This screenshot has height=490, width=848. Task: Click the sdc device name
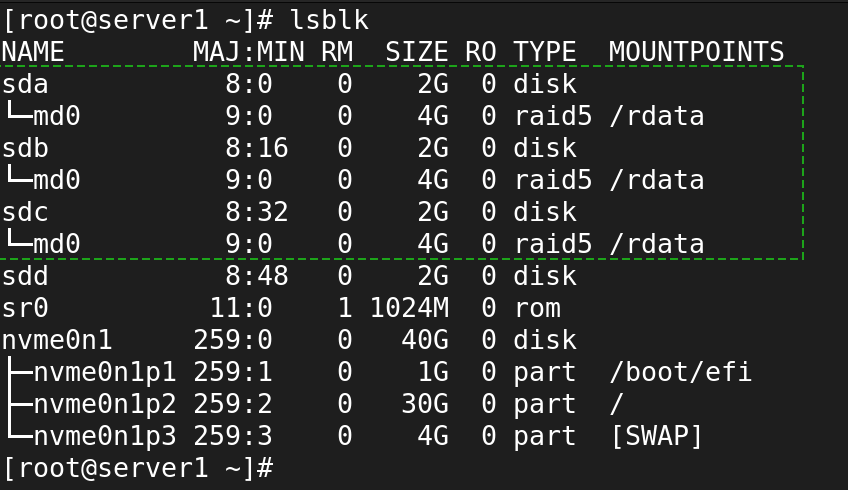click(x=25, y=212)
